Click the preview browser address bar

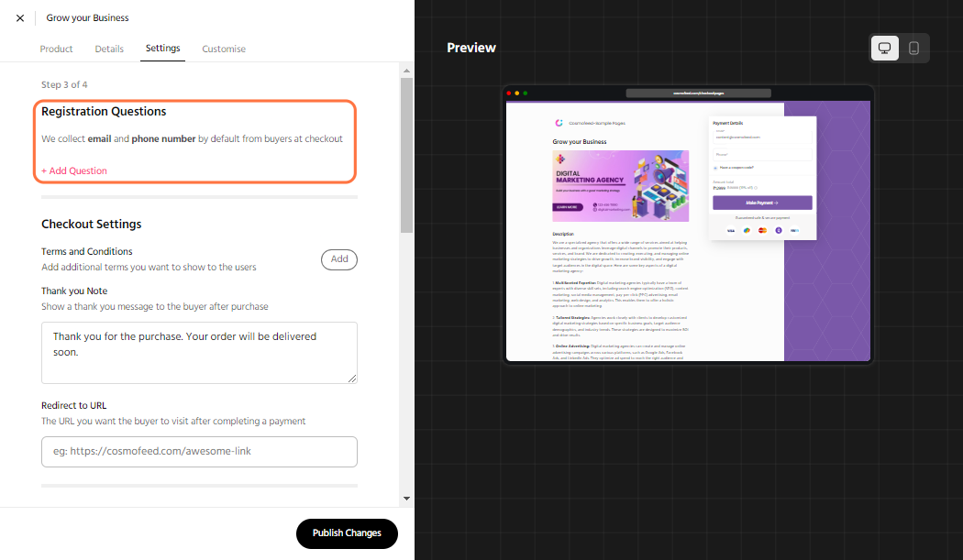(x=698, y=93)
